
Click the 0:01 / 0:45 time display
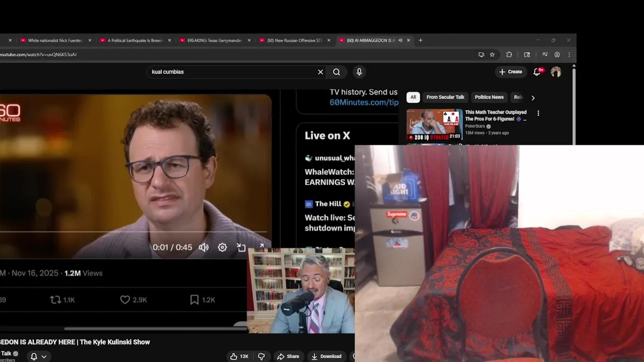tap(172, 247)
